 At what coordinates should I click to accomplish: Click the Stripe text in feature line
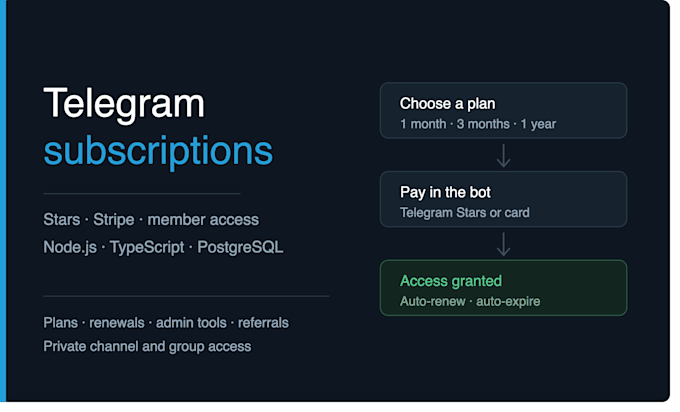click(114, 219)
